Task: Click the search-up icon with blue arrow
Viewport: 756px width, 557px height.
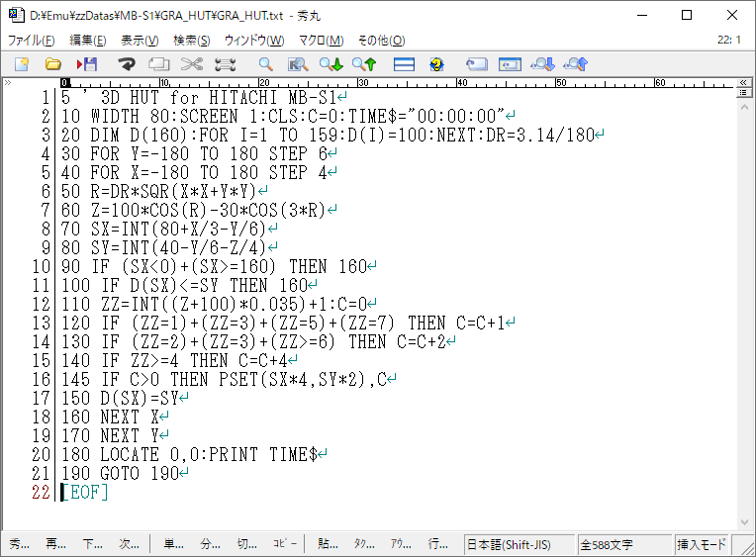Action: (576, 64)
